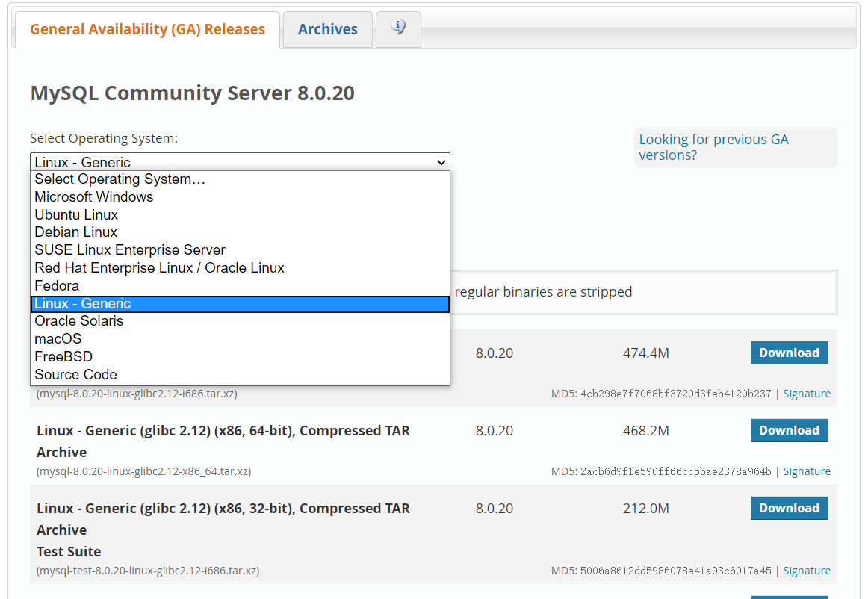Open 'Looking for previous GA versions?' link
Screen dimensions: 868x599
713,147
